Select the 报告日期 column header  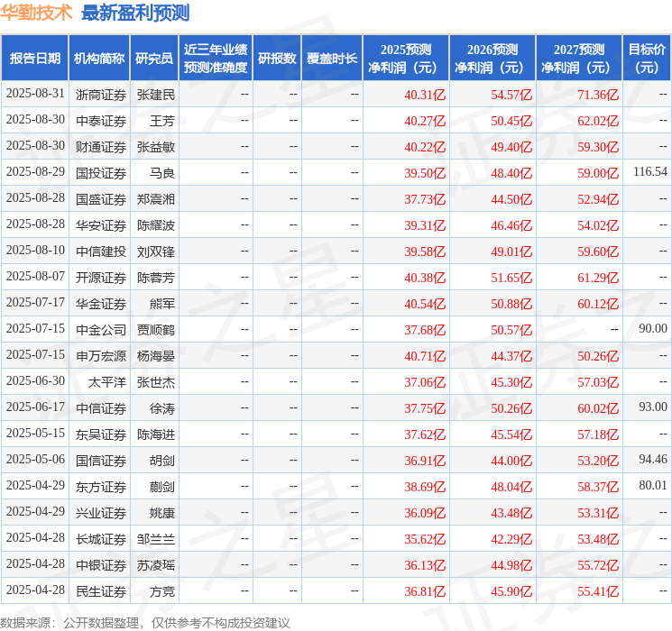click(35, 59)
